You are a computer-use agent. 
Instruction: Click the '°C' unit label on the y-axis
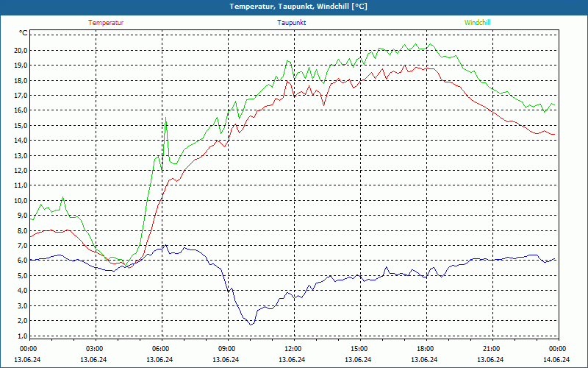(23, 33)
